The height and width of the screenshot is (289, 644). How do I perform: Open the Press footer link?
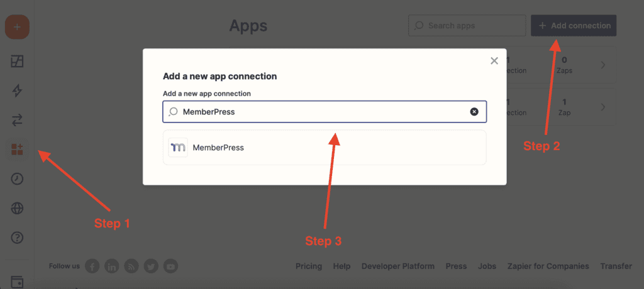point(457,266)
